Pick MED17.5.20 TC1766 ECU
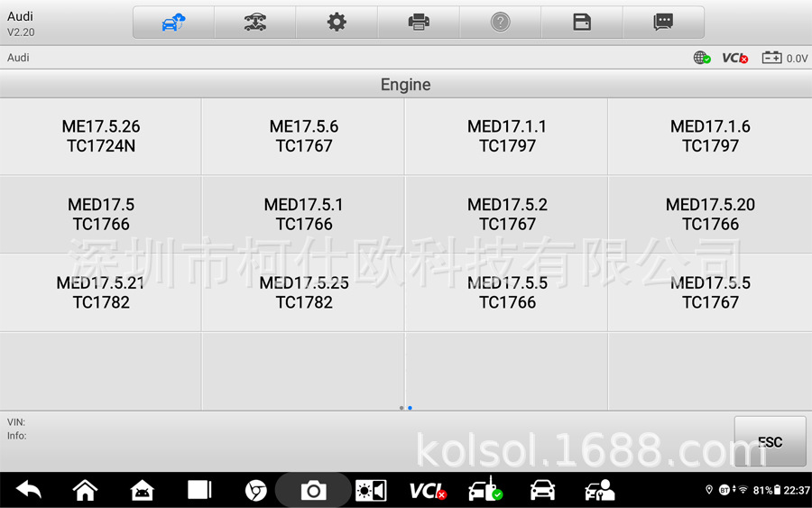Image resolution: width=812 pixels, height=508 pixels. pos(710,215)
